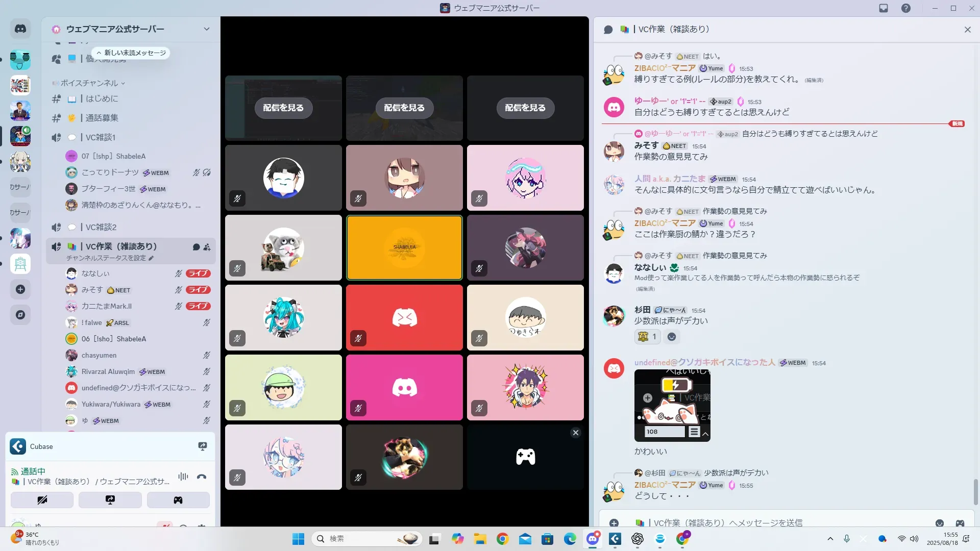Jump to new unread messages

[132, 53]
